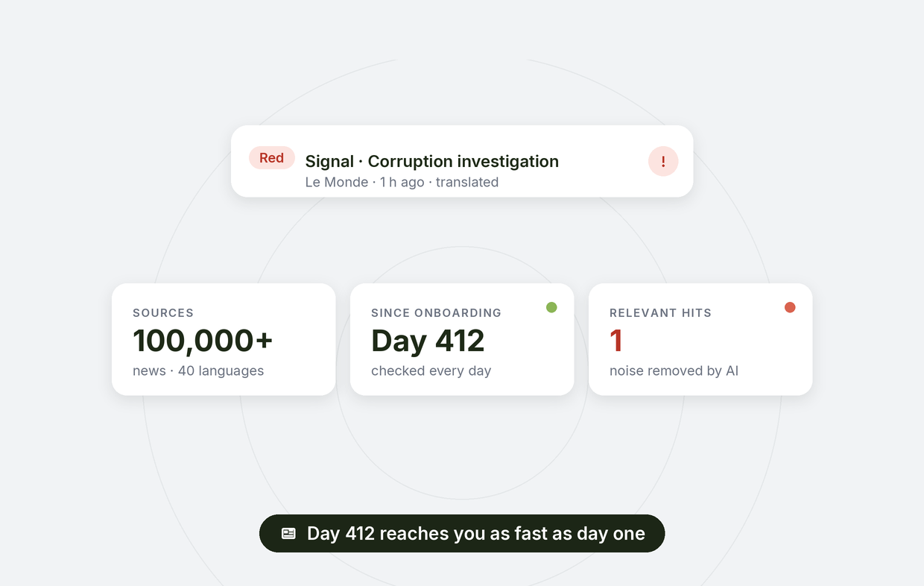This screenshot has height=586, width=924.
Task: Click the SOURCES label
Action: (x=163, y=313)
